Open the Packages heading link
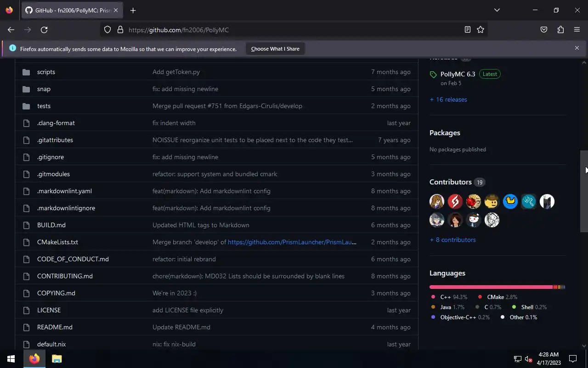Screen dimensions: 588x368 (445, 133)
